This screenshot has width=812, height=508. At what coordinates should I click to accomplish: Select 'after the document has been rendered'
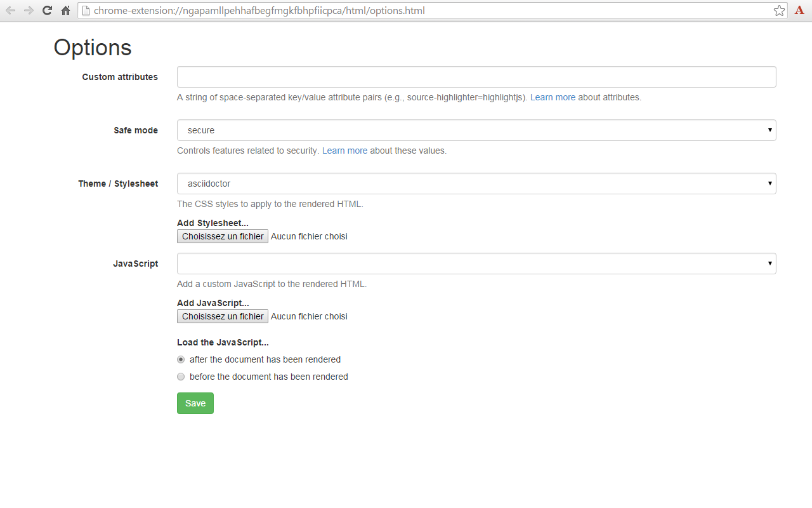pos(181,359)
